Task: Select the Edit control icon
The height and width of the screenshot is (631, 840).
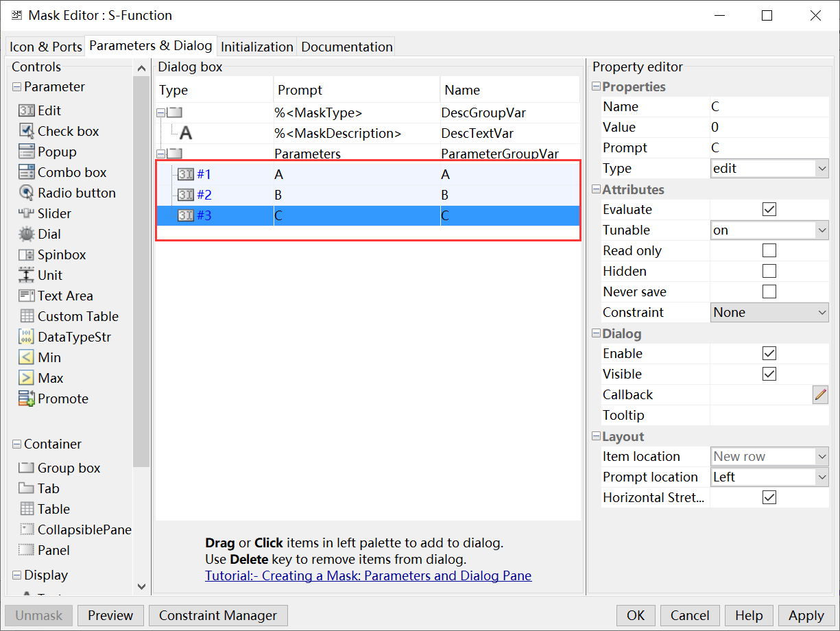Action: (27, 110)
